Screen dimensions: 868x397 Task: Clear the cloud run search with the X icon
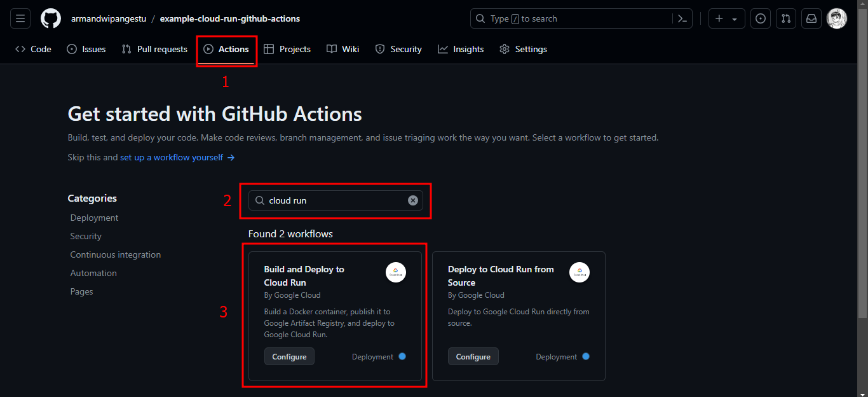pyautogui.click(x=413, y=200)
